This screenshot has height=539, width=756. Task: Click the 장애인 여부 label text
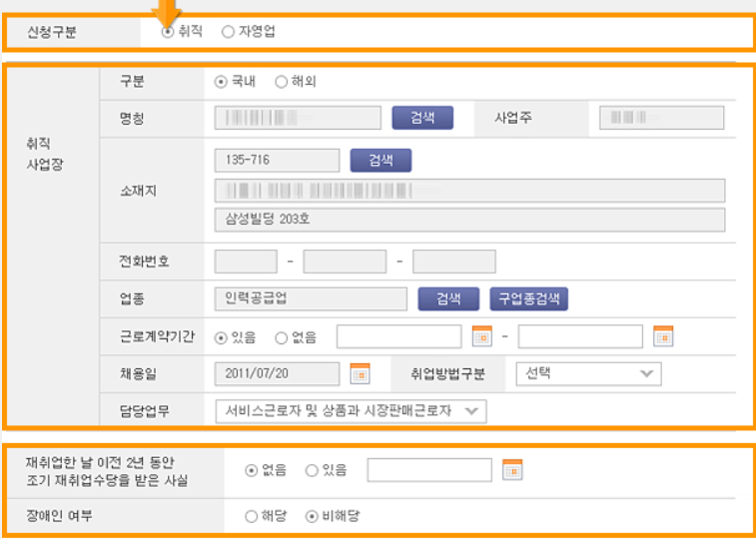(59, 516)
